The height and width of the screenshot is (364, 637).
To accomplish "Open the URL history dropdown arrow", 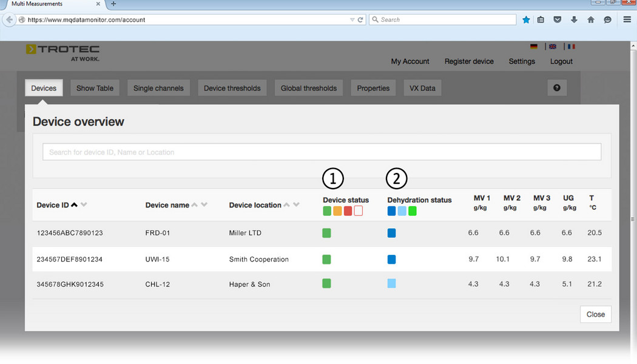I will click(352, 19).
